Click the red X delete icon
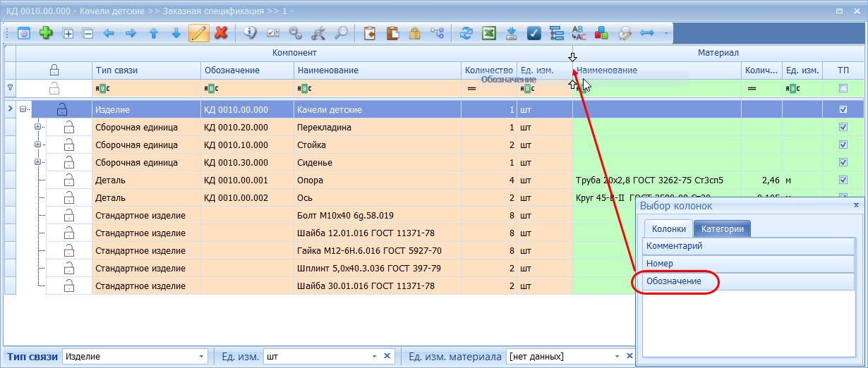This screenshot has height=368, width=868. pyautogui.click(x=221, y=32)
